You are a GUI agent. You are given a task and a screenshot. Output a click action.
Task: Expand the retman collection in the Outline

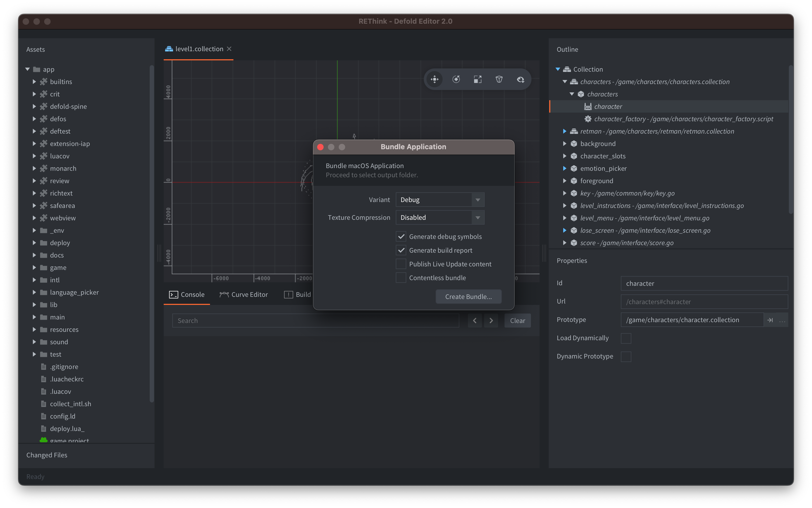(x=565, y=131)
